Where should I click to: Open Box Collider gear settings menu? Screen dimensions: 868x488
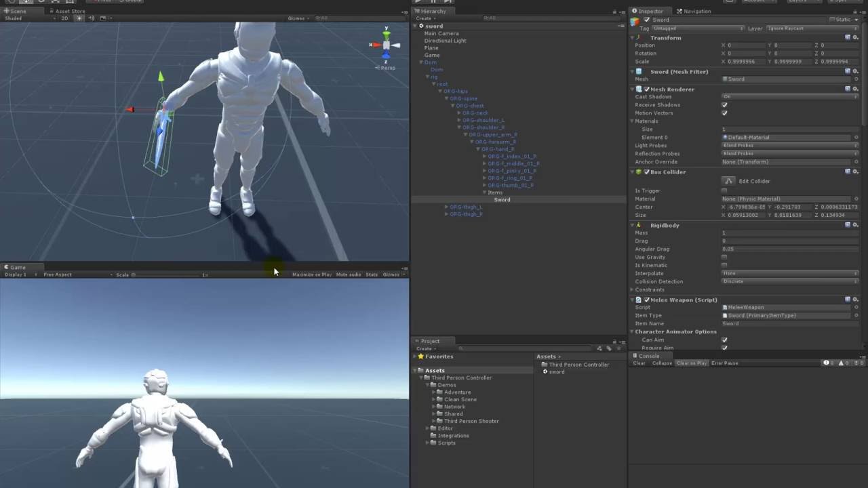(x=855, y=171)
